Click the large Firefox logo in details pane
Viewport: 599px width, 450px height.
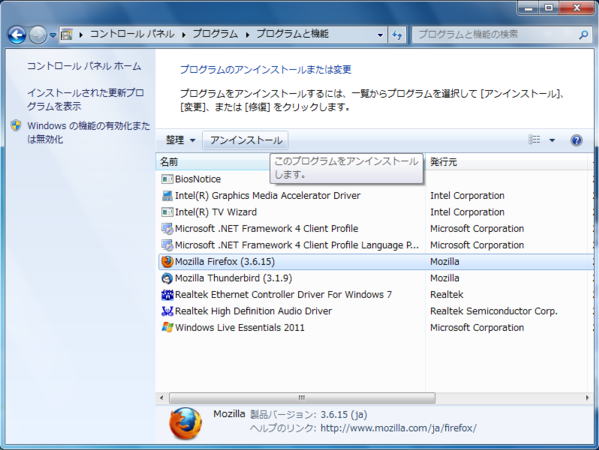tap(186, 423)
